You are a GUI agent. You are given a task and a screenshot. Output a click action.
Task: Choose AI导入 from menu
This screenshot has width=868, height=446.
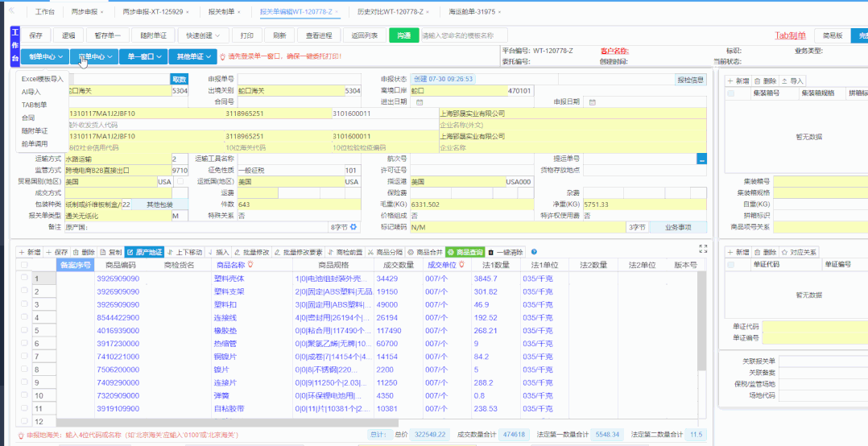pyautogui.click(x=31, y=92)
